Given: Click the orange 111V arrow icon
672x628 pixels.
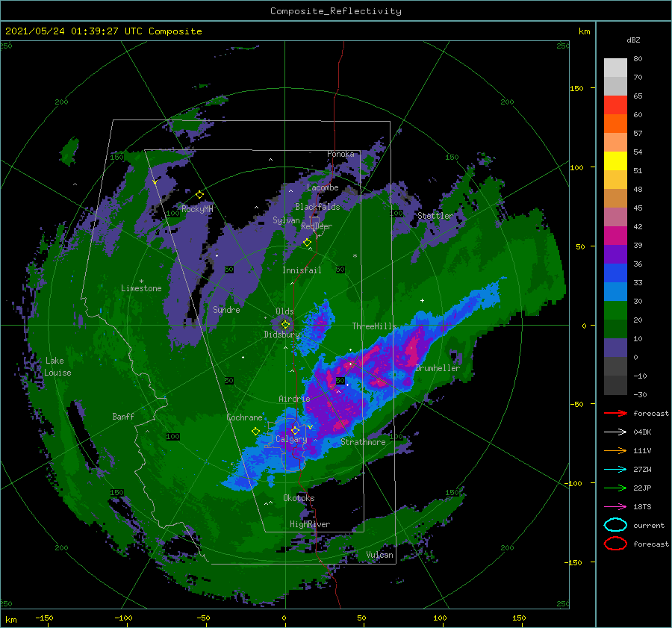Looking at the screenshot, I should point(615,450).
